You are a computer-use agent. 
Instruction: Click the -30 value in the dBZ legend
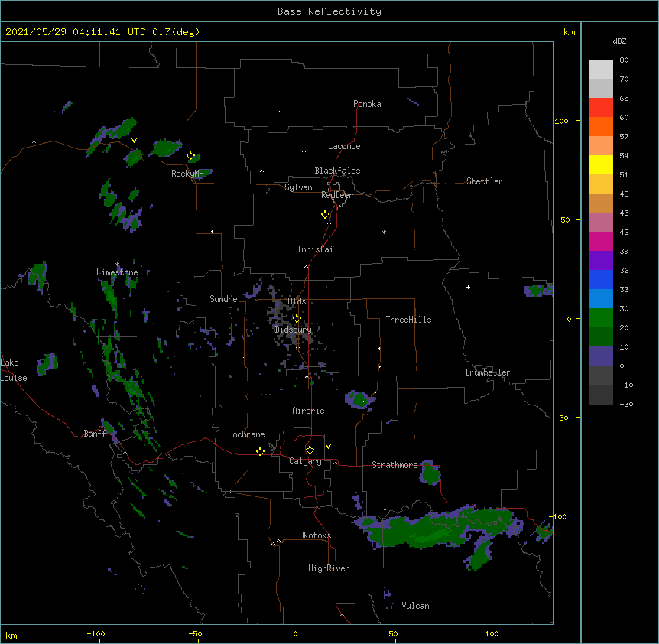pos(626,404)
